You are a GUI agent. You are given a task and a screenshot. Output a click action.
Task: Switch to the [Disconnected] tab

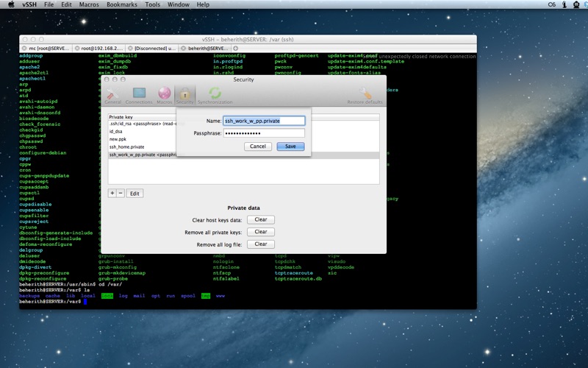pos(154,48)
